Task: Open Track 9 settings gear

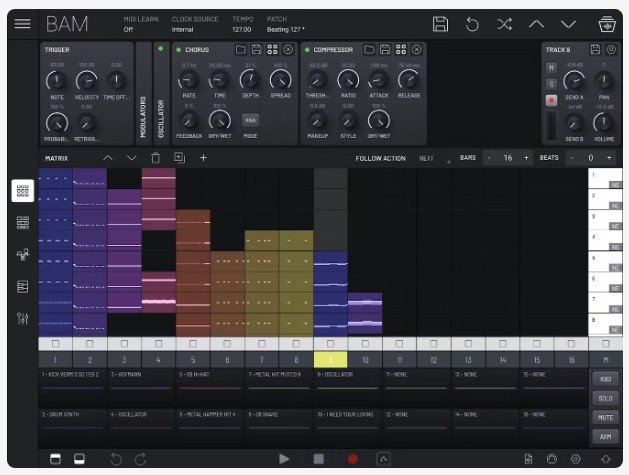Action: tap(611, 50)
